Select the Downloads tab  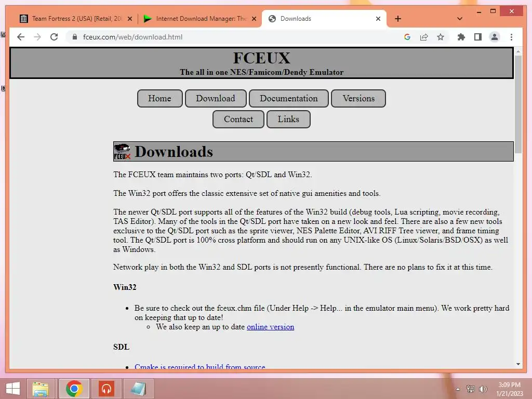[324, 19]
